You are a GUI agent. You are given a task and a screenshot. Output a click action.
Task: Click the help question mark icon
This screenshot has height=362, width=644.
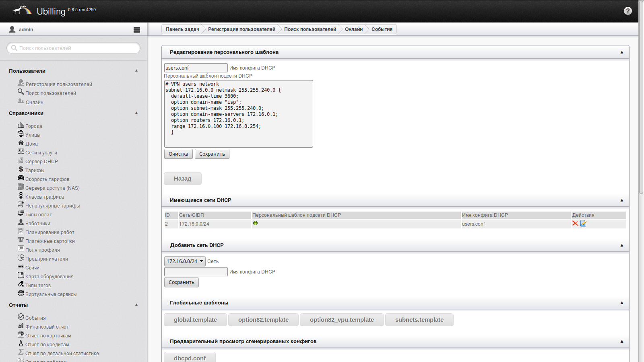627,11
